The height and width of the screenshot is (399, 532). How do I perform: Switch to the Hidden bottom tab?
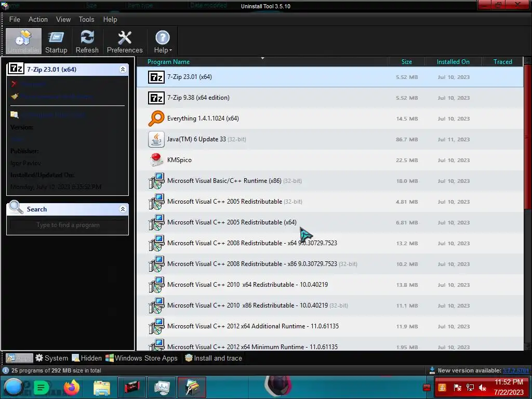(87, 358)
